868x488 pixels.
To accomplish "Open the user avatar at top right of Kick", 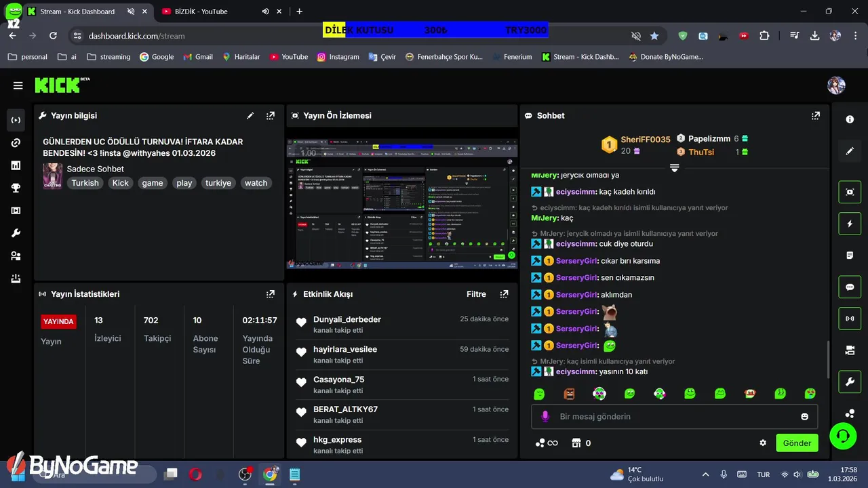I will tap(836, 85).
